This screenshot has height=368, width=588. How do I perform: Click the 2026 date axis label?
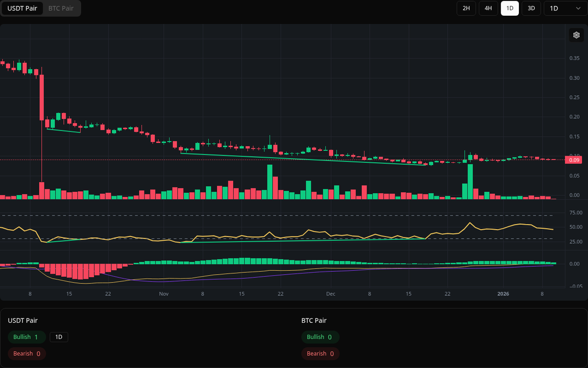(x=503, y=294)
